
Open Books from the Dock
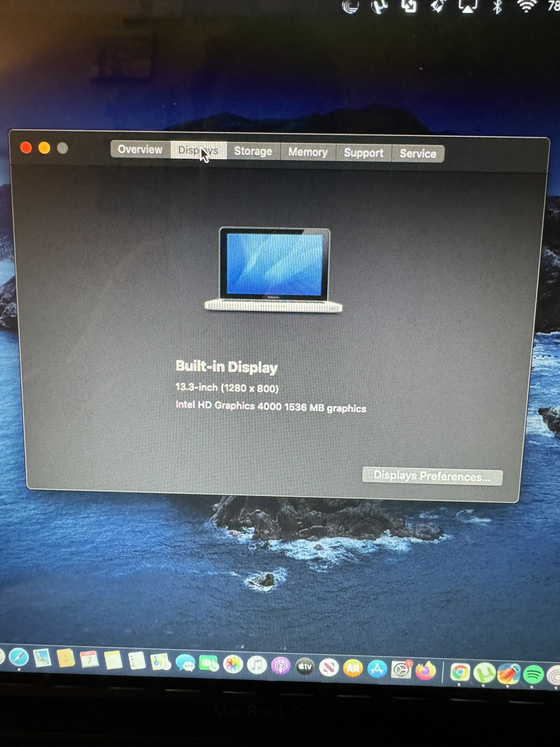tap(353, 668)
